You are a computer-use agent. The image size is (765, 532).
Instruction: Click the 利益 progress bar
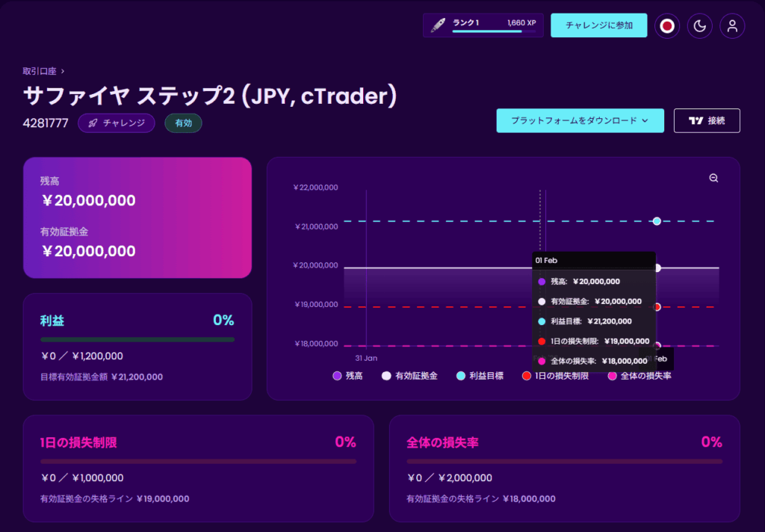click(137, 339)
